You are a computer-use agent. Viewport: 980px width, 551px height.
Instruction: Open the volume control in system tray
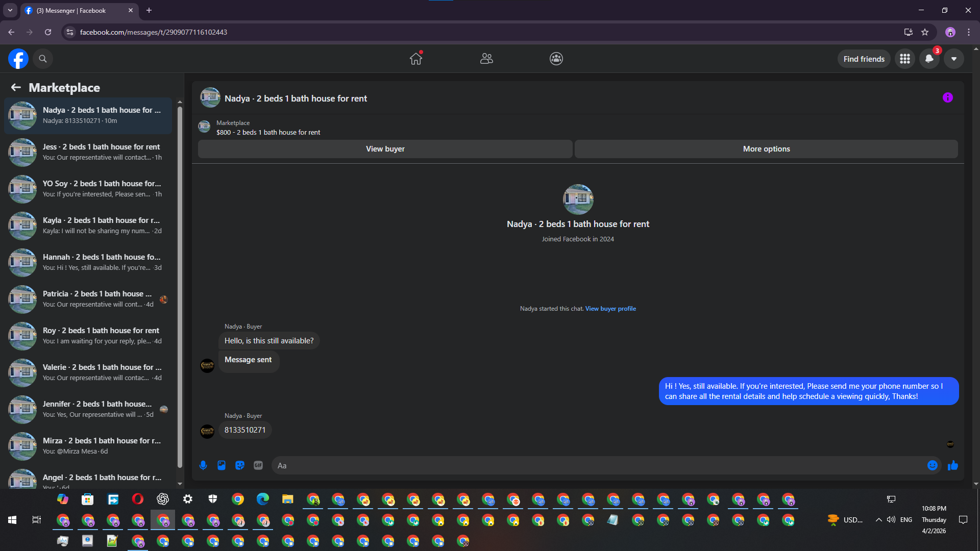(891, 520)
